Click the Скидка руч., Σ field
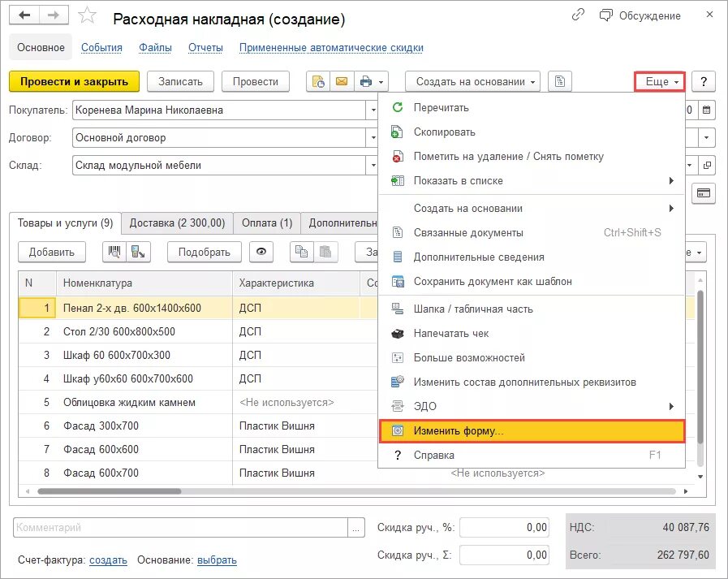The height and width of the screenshot is (579, 728). pyautogui.click(x=504, y=555)
